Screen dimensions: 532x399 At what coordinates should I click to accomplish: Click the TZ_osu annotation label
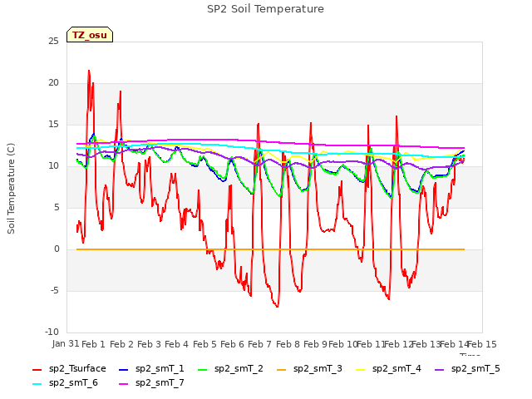90,35
